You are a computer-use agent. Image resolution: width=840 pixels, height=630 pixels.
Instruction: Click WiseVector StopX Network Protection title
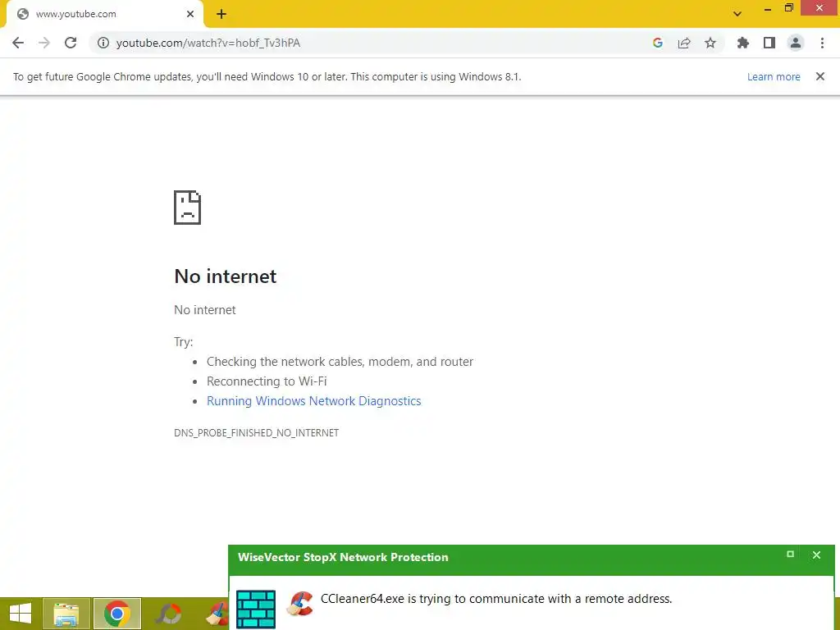[x=343, y=557]
